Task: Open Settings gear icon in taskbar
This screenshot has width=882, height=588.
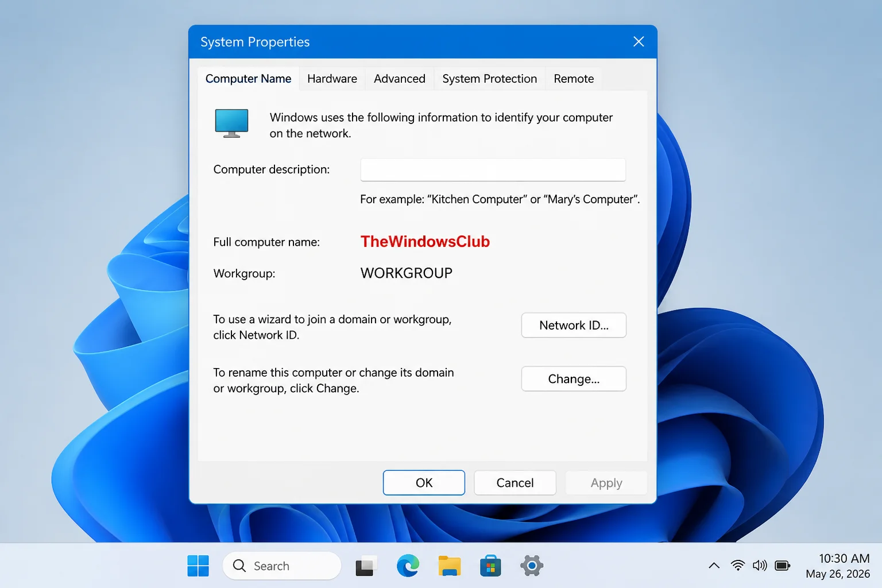Action: click(x=532, y=566)
